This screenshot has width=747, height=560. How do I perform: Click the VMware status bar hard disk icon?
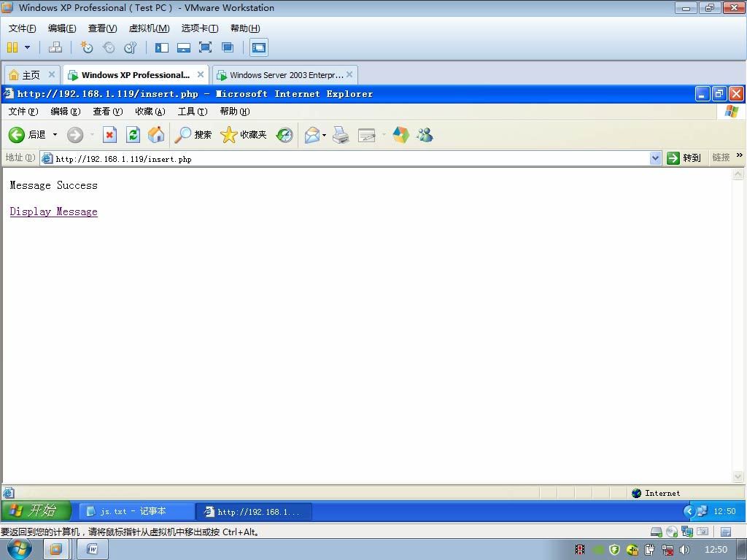656,532
